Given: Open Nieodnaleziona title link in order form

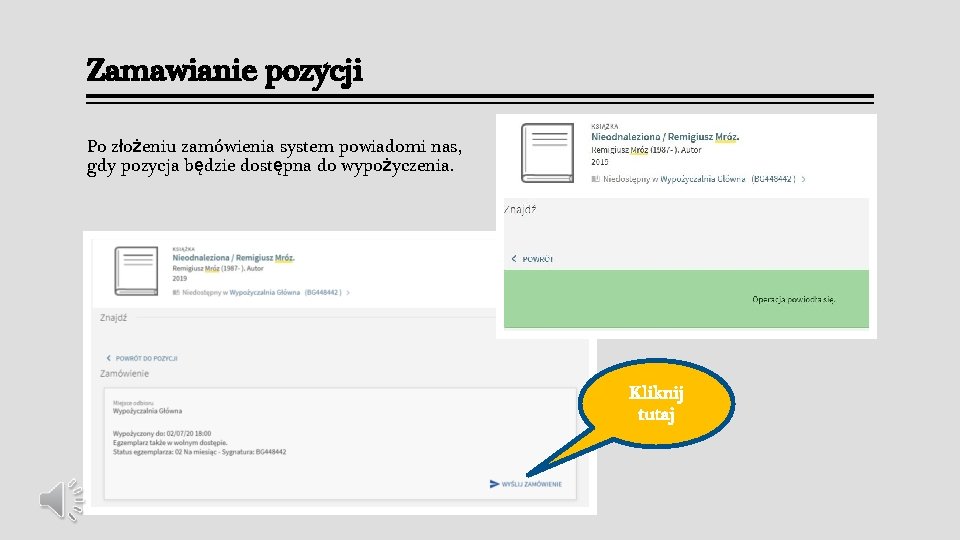Looking at the screenshot, I should click(233, 258).
